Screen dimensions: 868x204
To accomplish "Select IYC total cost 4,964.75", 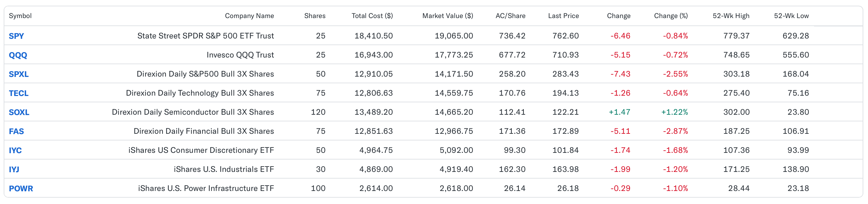I will pos(376,150).
